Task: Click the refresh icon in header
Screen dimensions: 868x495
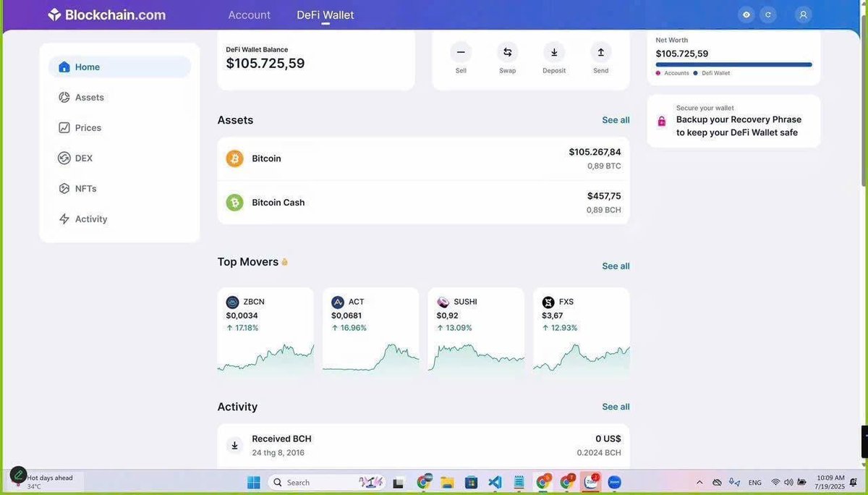Action: click(768, 14)
